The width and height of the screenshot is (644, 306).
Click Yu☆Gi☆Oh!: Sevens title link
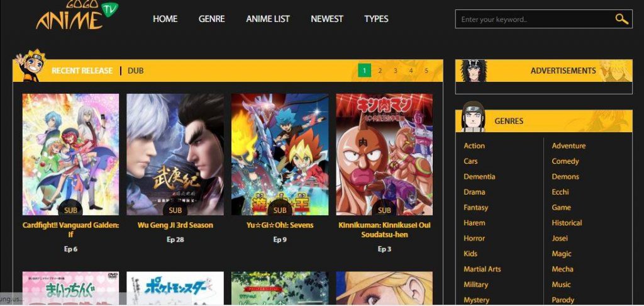(280, 225)
